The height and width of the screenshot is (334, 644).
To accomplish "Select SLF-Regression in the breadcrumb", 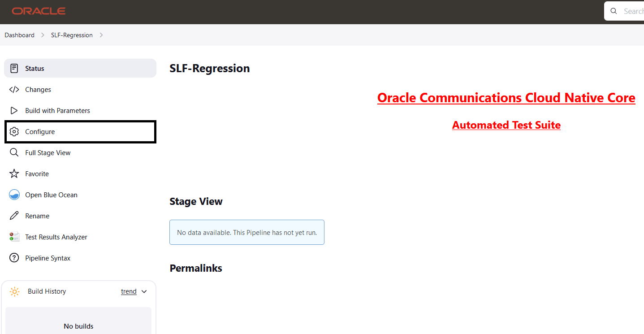I will (x=72, y=35).
